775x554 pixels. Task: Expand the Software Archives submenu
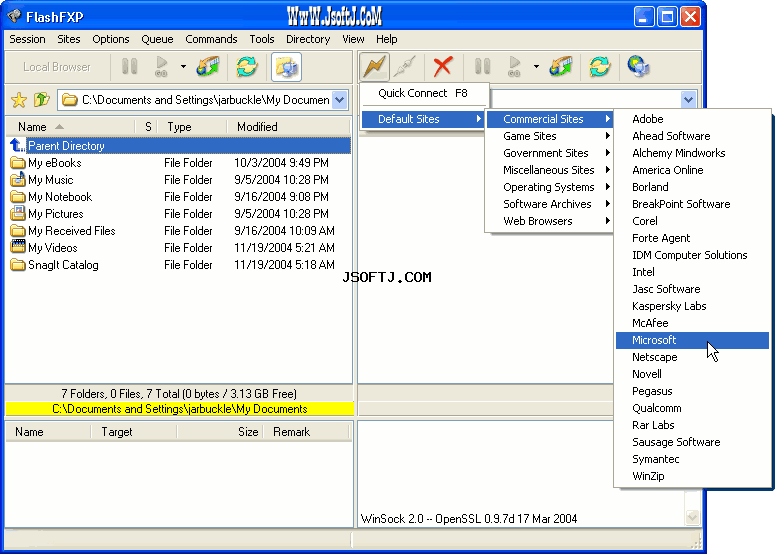coord(549,204)
